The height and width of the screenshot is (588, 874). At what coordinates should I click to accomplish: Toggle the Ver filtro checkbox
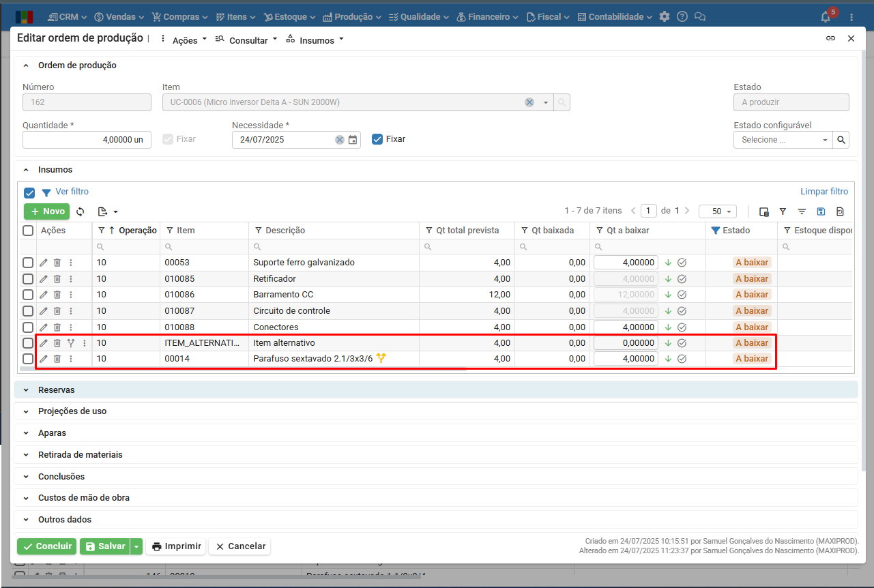tap(29, 192)
